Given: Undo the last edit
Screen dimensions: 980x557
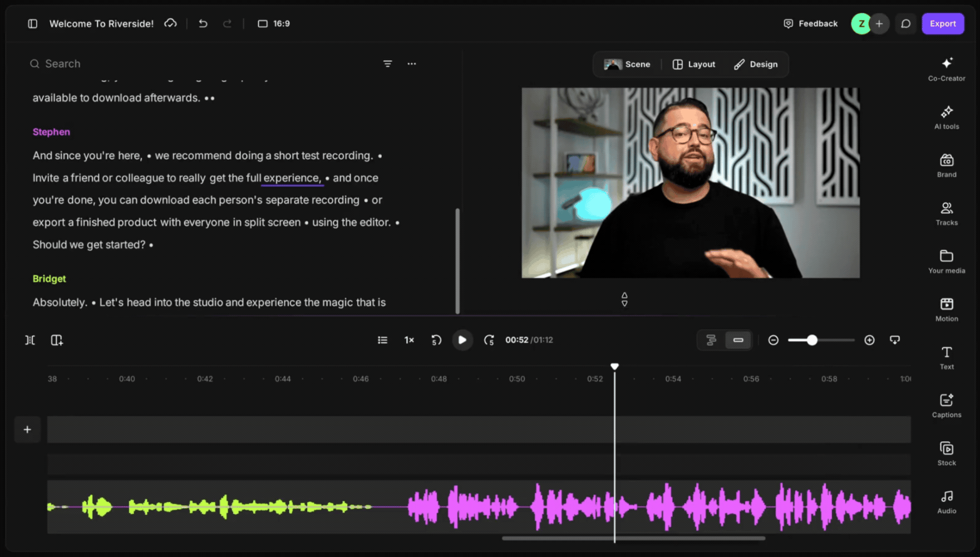Looking at the screenshot, I should [x=203, y=23].
